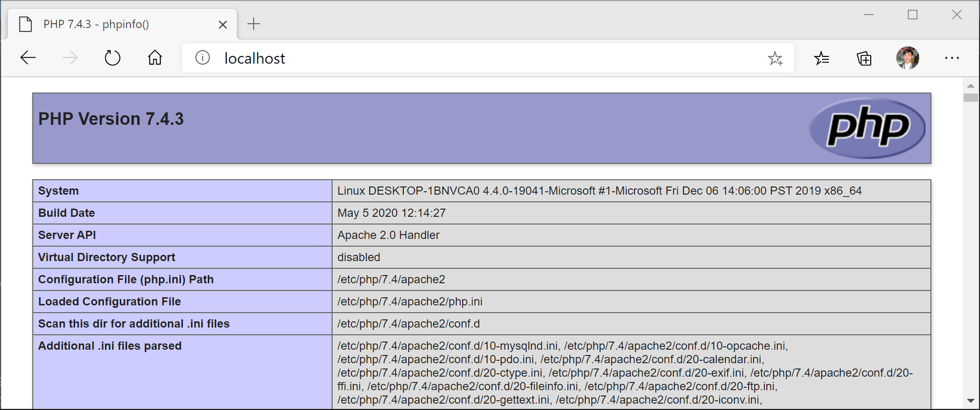The image size is (980, 410).
Task: Click 'Scan this dir for additional .ini files'
Action: 134,324
